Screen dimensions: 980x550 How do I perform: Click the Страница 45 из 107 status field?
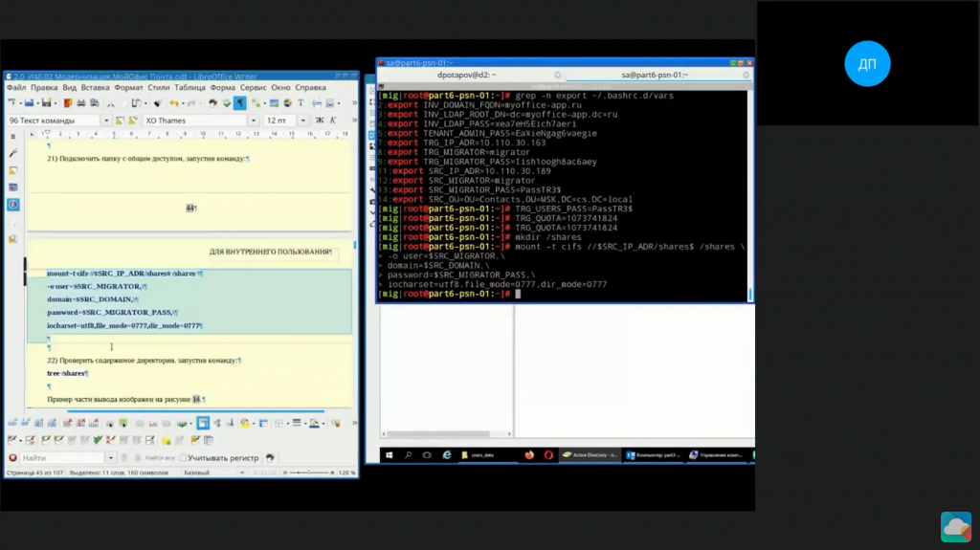pos(35,473)
